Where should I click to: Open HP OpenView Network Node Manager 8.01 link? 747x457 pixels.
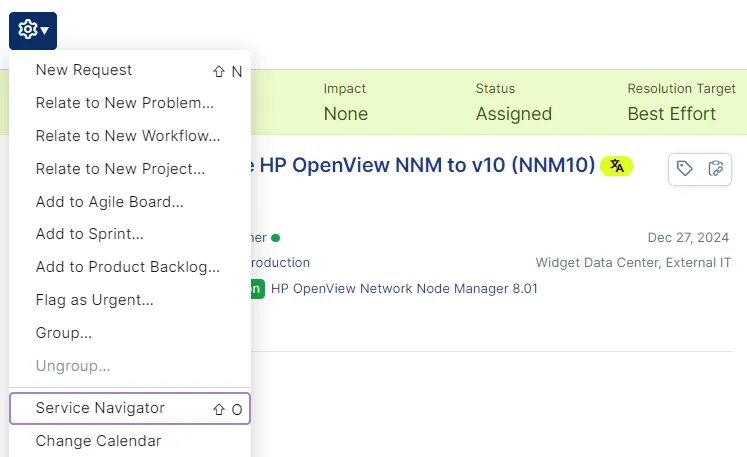point(404,289)
